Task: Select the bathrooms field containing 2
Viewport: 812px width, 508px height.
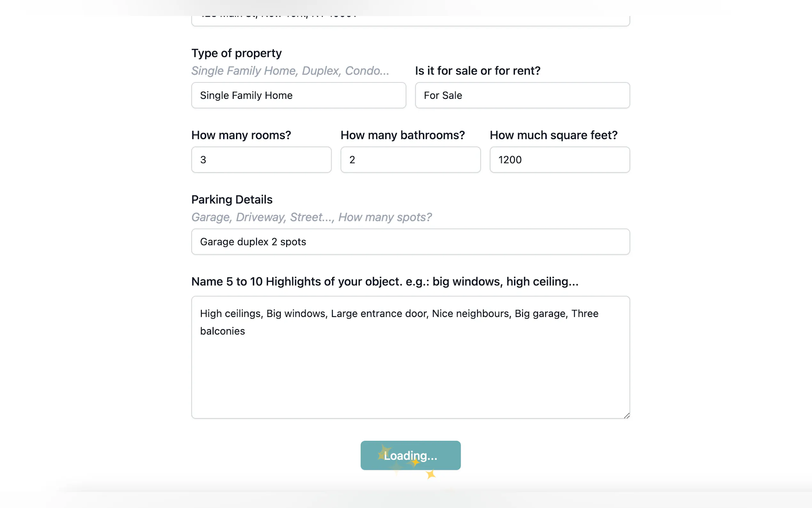Action: point(410,160)
